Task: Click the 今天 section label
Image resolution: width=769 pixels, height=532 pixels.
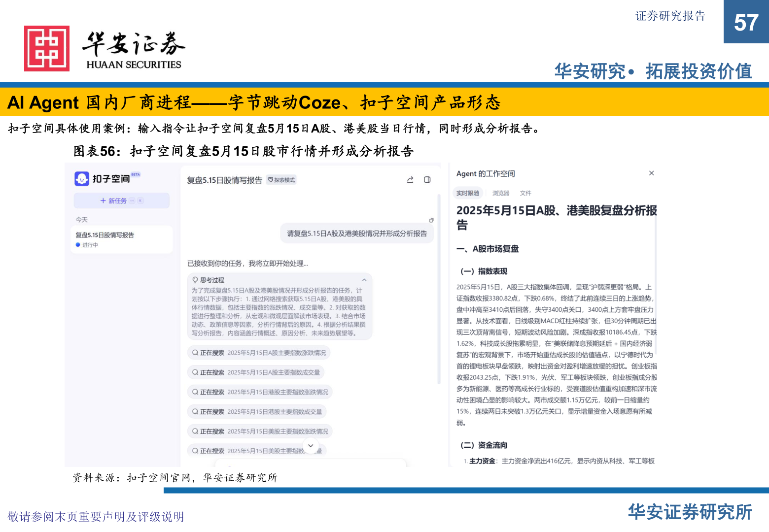Action: 82,220
